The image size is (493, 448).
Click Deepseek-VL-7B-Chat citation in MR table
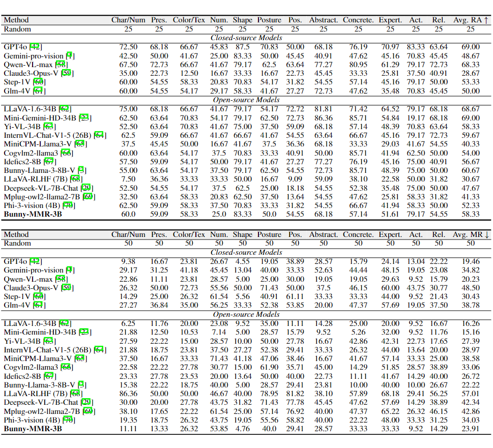[x=86, y=402]
